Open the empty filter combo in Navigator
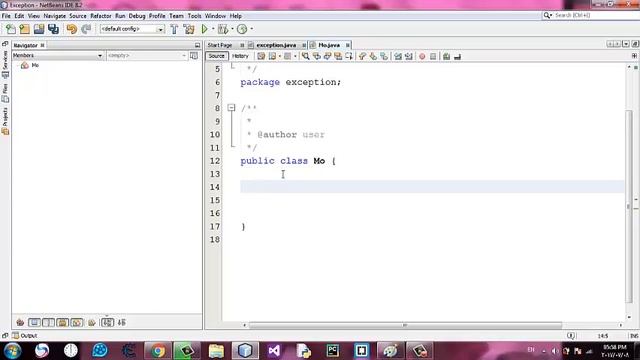This screenshot has width=640, height=360. (x=147, y=56)
